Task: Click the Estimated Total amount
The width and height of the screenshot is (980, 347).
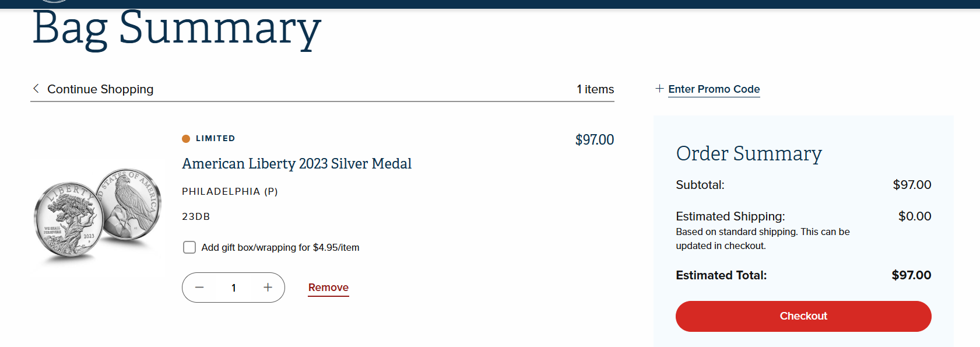Action: pos(911,275)
